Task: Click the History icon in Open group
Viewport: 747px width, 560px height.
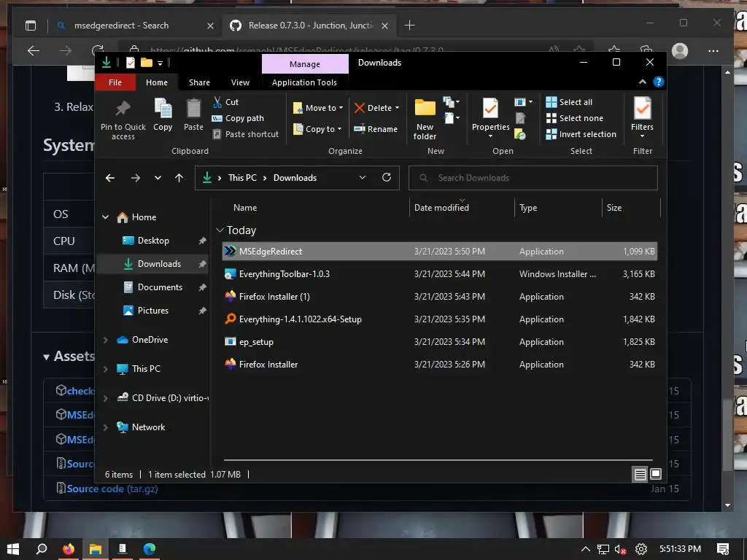Action: (x=520, y=134)
